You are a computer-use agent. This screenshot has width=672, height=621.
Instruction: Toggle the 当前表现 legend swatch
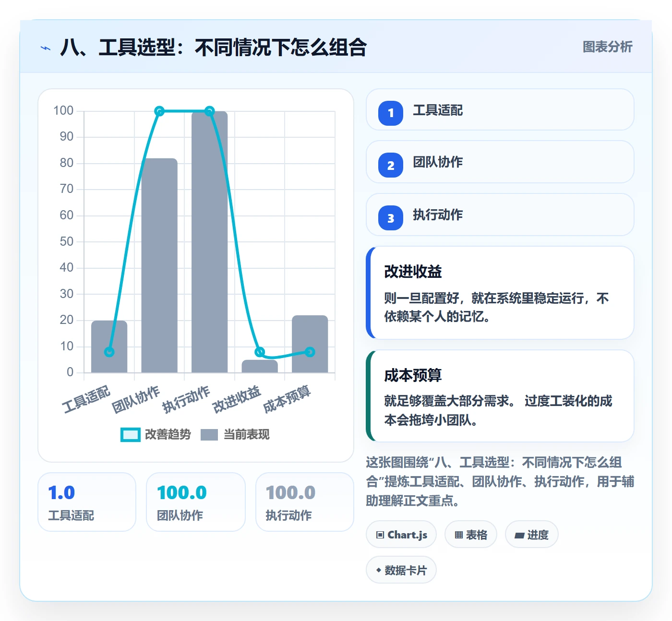(x=209, y=434)
